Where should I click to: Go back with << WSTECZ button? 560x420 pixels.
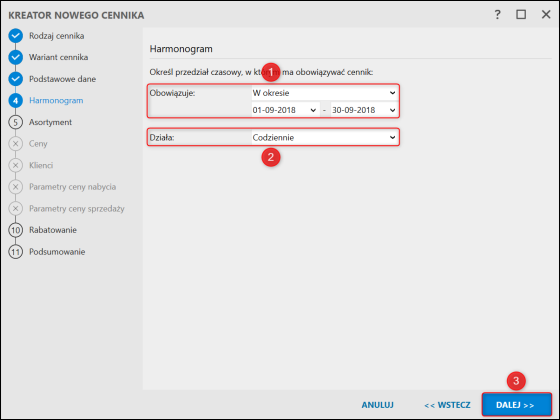click(x=447, y=405)
